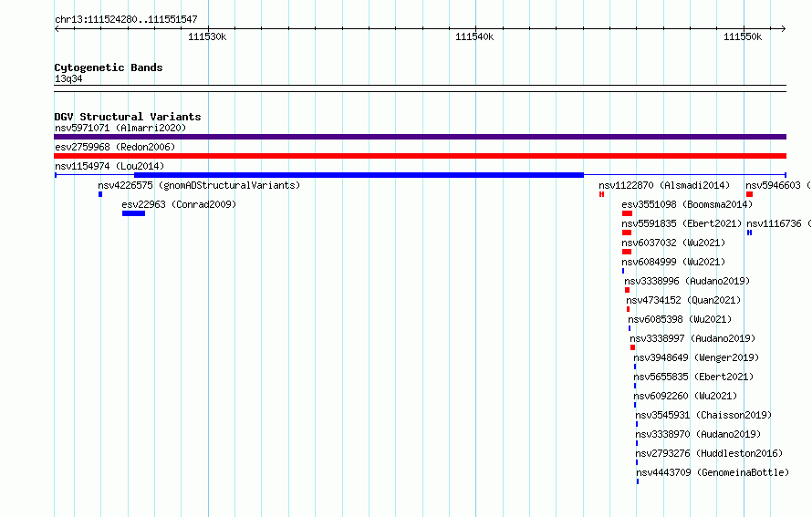Click the red nsv6037032 variant bar
The image size is (812, 517).
pyautogui.click(x=627, y=252)
